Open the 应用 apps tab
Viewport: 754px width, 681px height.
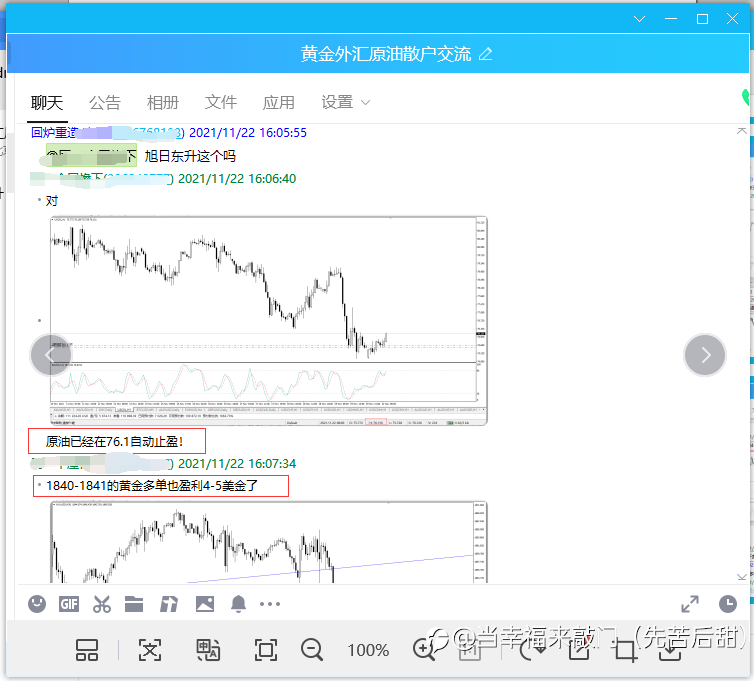point(278,102)
